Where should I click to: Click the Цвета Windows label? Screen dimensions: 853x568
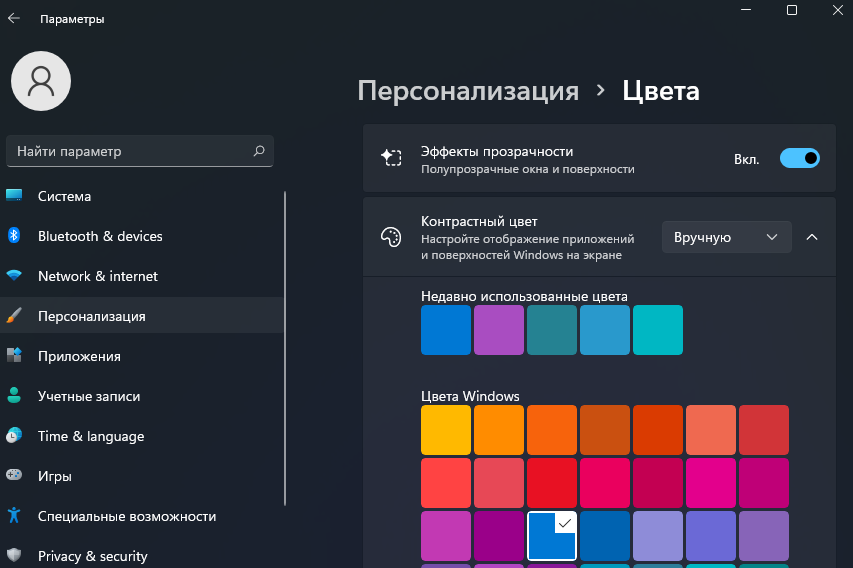pos(470,396)
